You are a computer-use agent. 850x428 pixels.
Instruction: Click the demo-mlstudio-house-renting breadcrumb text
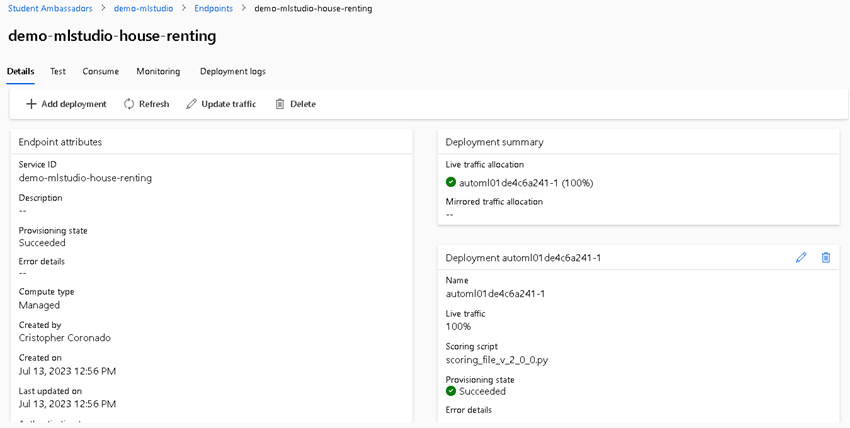pyautogui.click(x=313, y=9)
